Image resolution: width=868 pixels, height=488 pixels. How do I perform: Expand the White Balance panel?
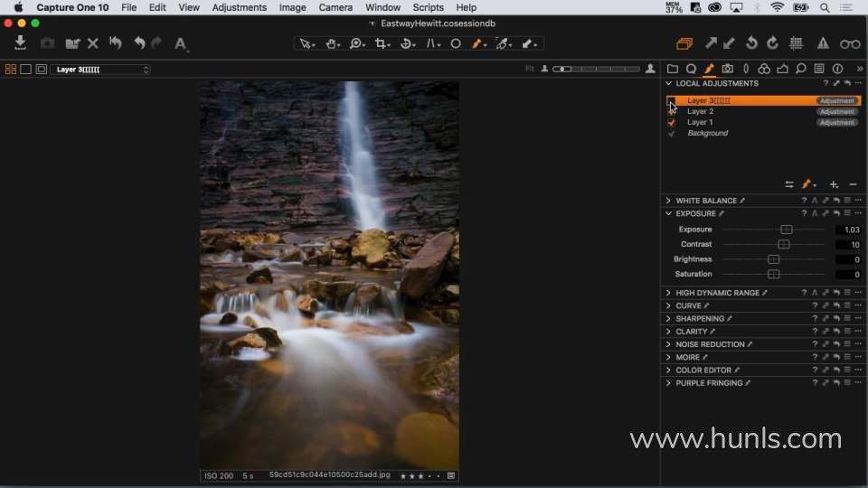(x=668, y=201)
